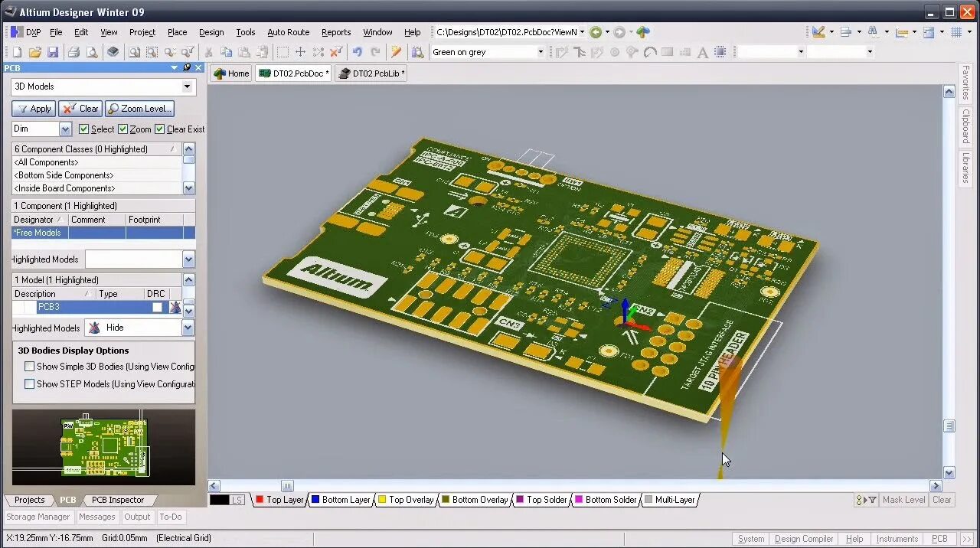Open the Reports menu
The image size is (980, 548).
tap(336, 32)
